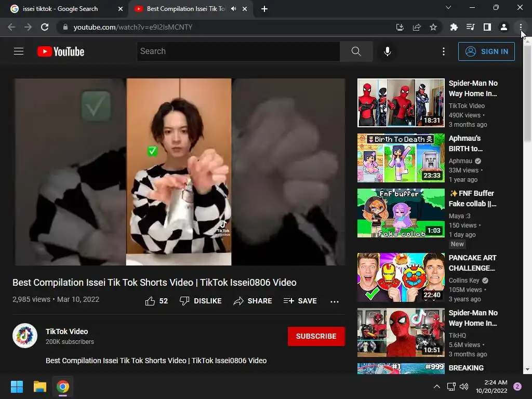
Task: Click the share this page icon
Action: (x=417, y=27)
